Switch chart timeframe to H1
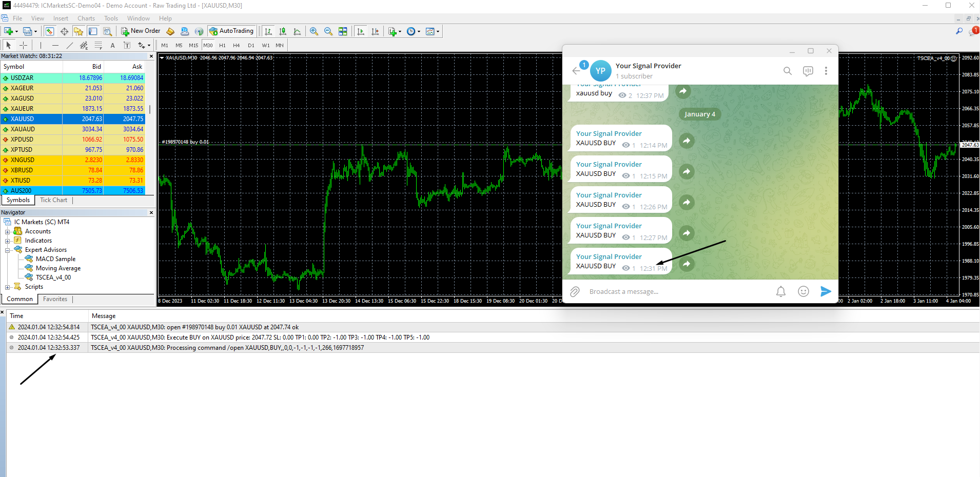This screenshot has width=980, height=477. [222, 45]
